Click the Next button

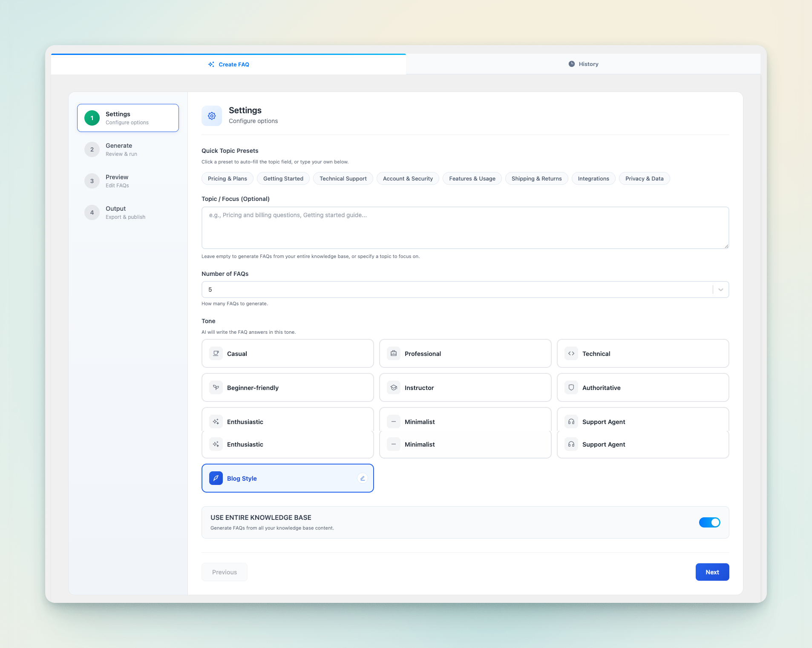[x=711, y=572]
